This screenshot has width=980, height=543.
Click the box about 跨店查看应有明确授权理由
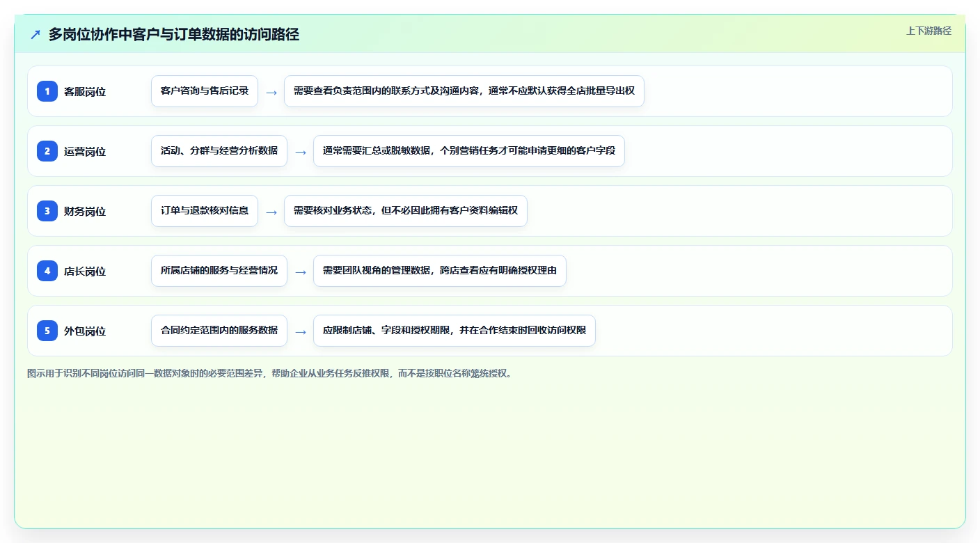[x=440, y=271]
